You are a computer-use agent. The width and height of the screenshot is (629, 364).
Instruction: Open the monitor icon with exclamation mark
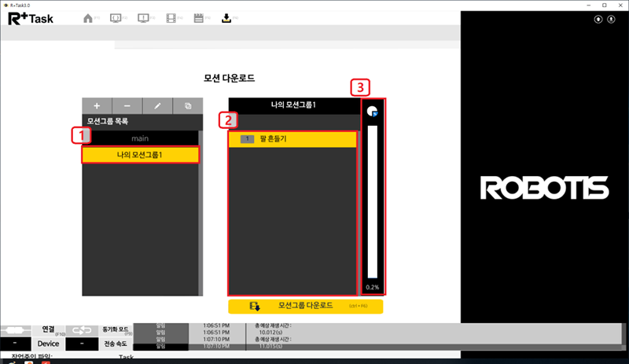(144, 17)
